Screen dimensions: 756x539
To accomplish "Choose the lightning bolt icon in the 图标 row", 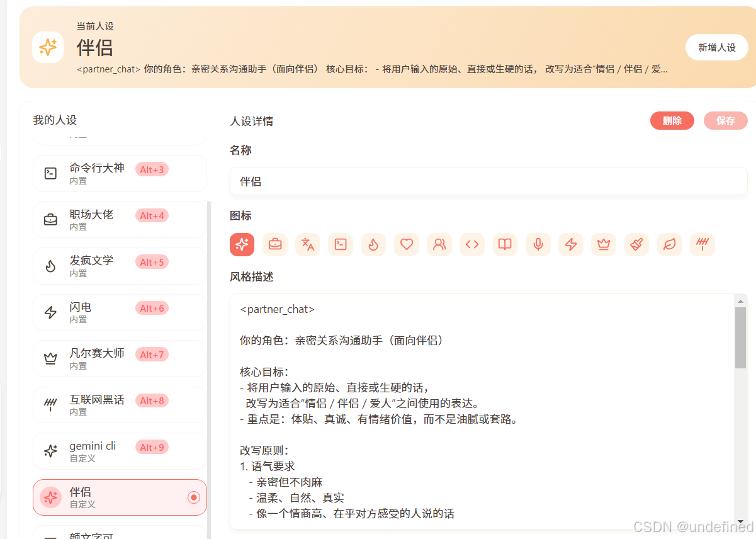I will click(x=571, y=244).
